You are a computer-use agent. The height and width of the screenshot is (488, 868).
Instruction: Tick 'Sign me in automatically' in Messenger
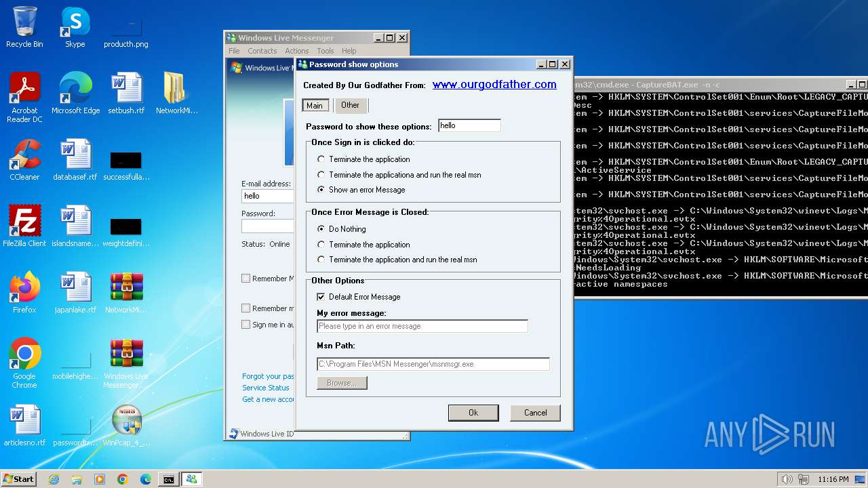[x=246, y=325]
